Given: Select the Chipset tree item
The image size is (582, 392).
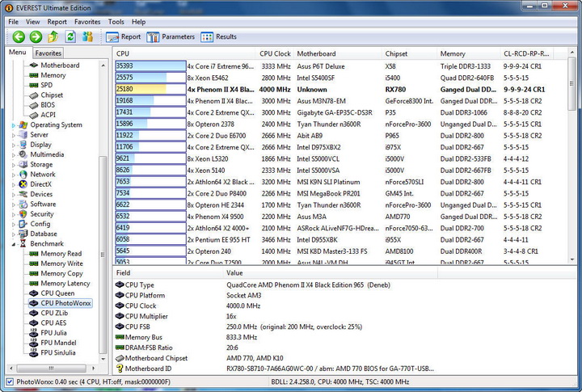Looking at the screenshot, I should coord(52,95).
